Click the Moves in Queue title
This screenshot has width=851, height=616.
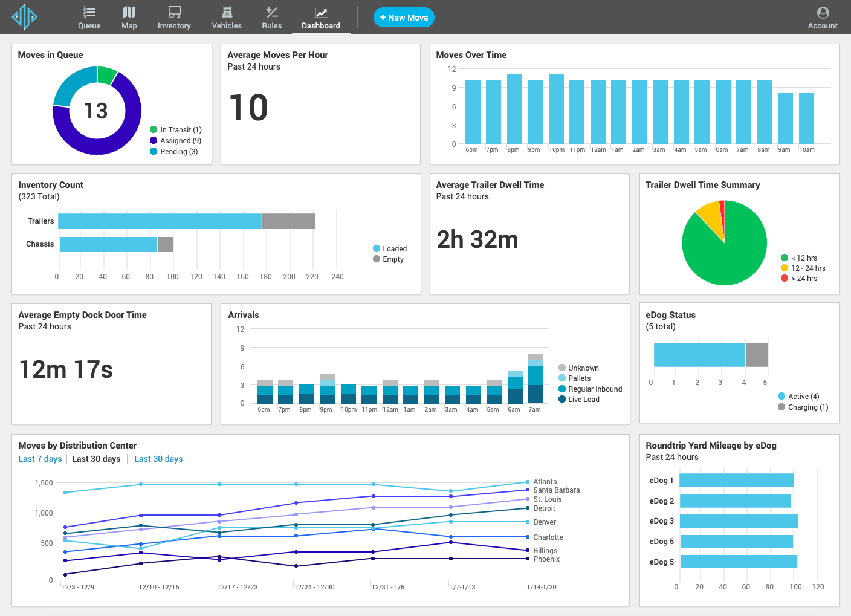pyautogui.click(x=51, y=55)
